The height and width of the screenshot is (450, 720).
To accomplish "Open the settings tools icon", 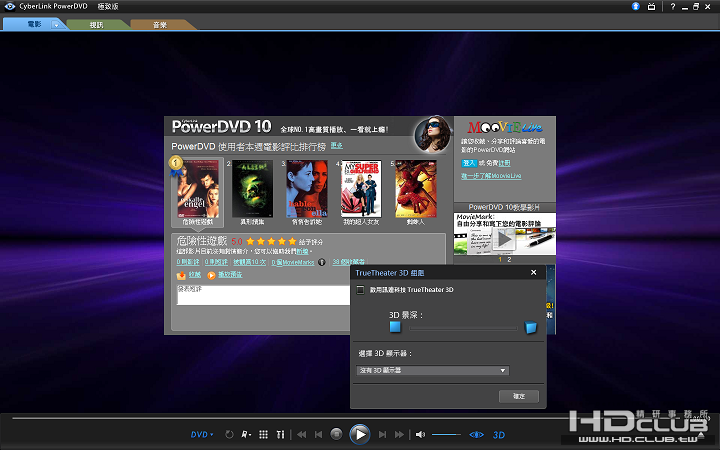I will pos(280,434).
